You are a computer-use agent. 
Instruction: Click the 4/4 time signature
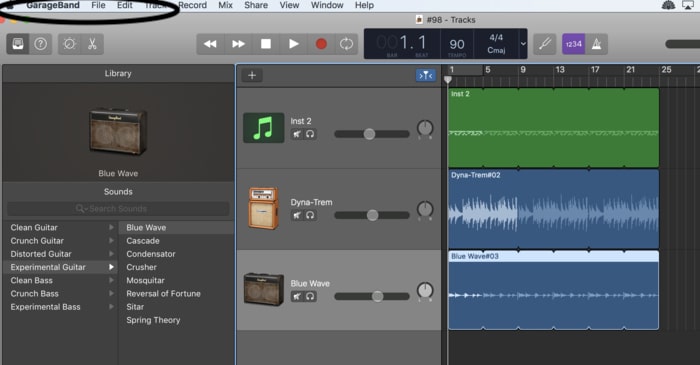(496, 37)
